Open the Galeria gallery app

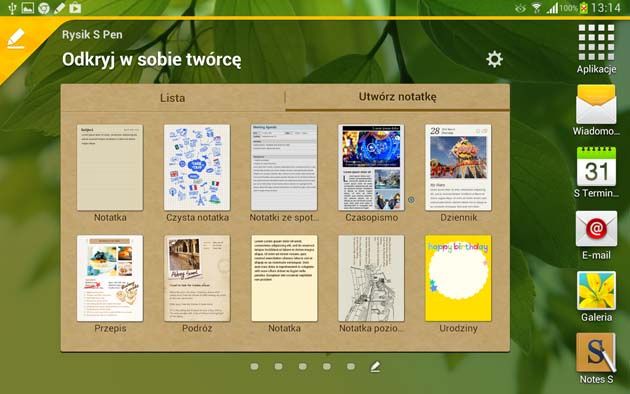(x=596, y=297)
